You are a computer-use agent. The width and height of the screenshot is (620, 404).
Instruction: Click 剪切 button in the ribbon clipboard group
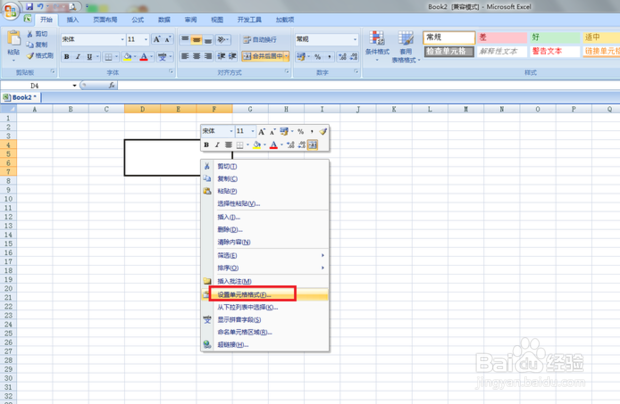pyautogui.click(x=38, y=34)
